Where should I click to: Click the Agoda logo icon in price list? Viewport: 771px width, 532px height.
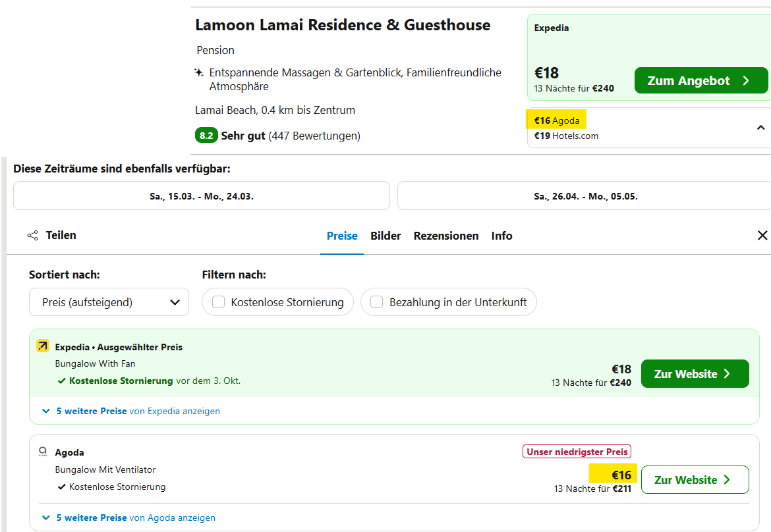43,452
